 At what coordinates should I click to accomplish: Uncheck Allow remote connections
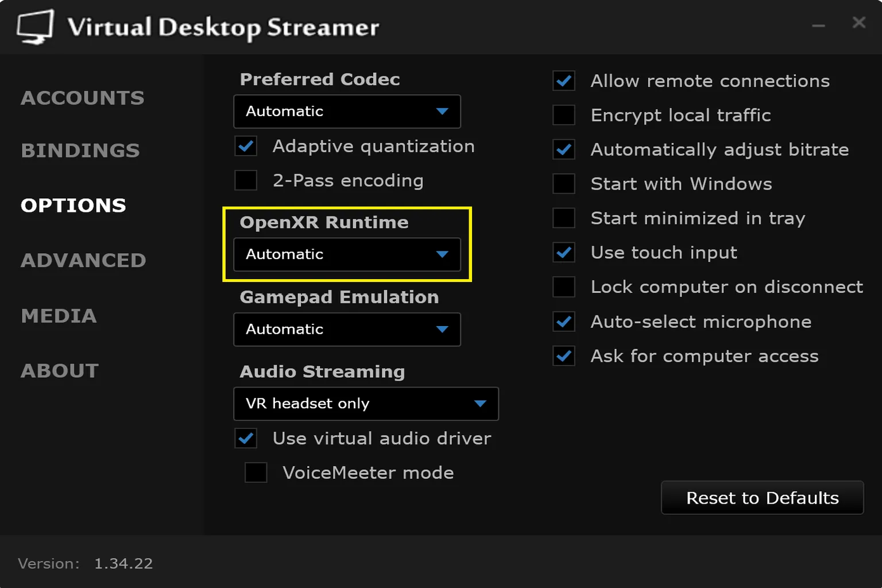[564, 81]
